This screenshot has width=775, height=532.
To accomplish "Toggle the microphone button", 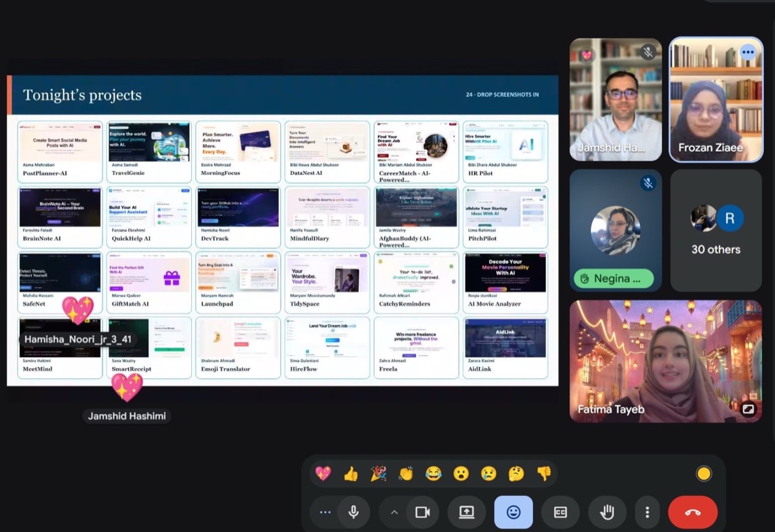I will pos(353,512).
